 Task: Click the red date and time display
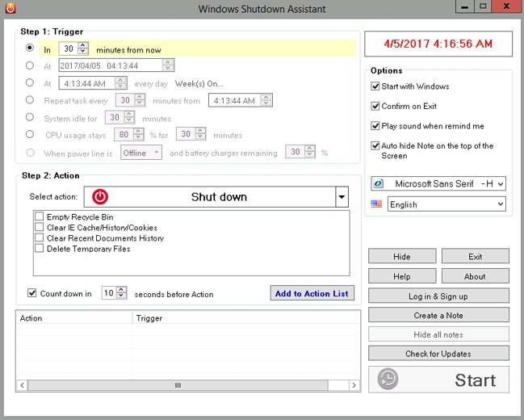point(438,44)
